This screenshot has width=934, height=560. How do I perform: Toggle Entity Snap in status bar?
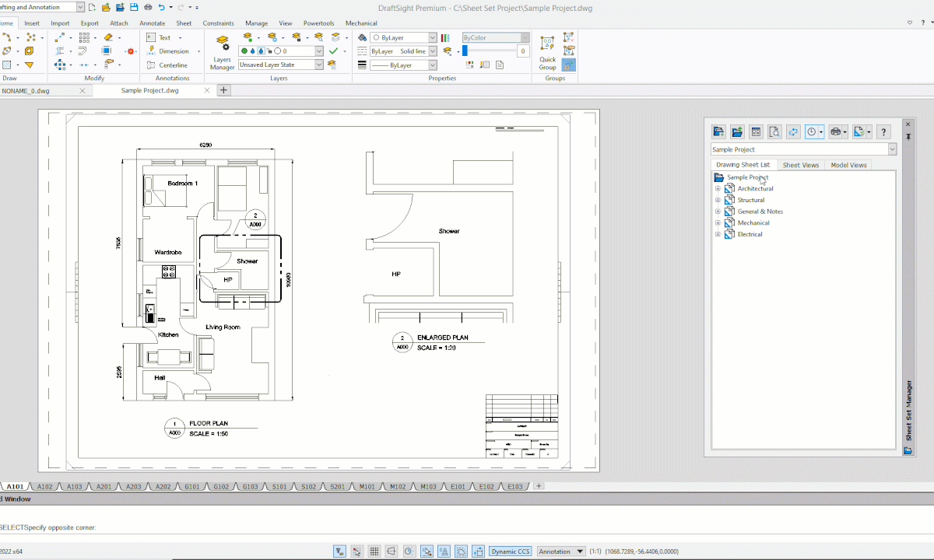tap(427, 551)
